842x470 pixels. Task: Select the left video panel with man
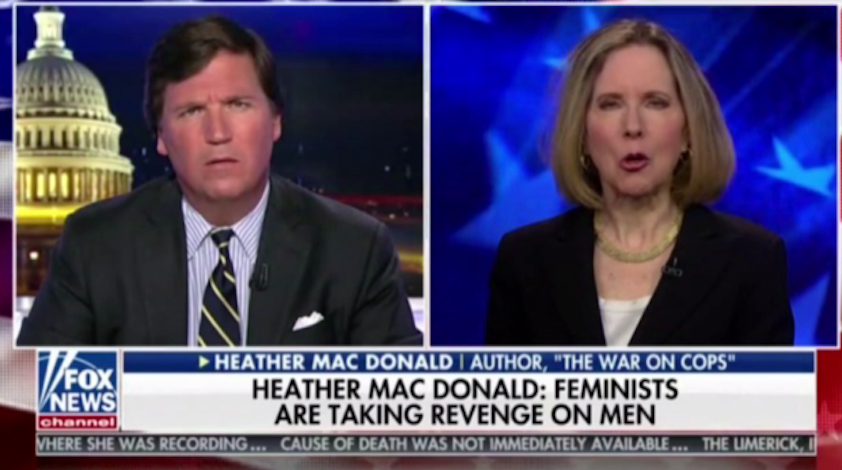[x=218, y=175]
